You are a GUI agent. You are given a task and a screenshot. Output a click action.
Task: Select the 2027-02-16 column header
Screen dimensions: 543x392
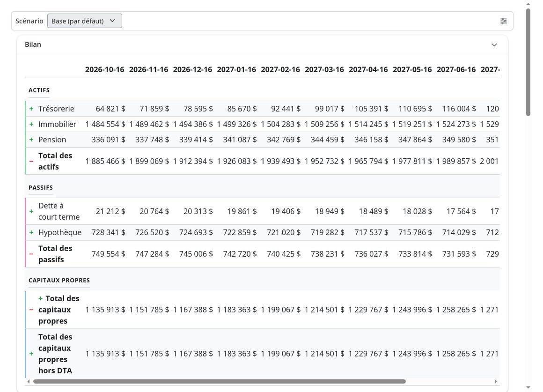280,69
